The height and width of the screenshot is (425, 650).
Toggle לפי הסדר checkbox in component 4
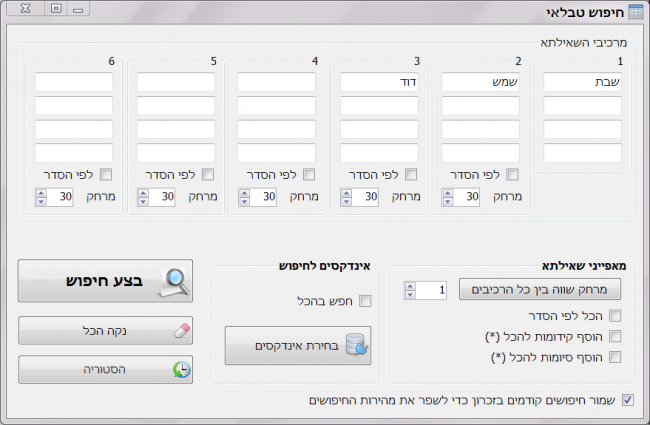coord(309,175)
